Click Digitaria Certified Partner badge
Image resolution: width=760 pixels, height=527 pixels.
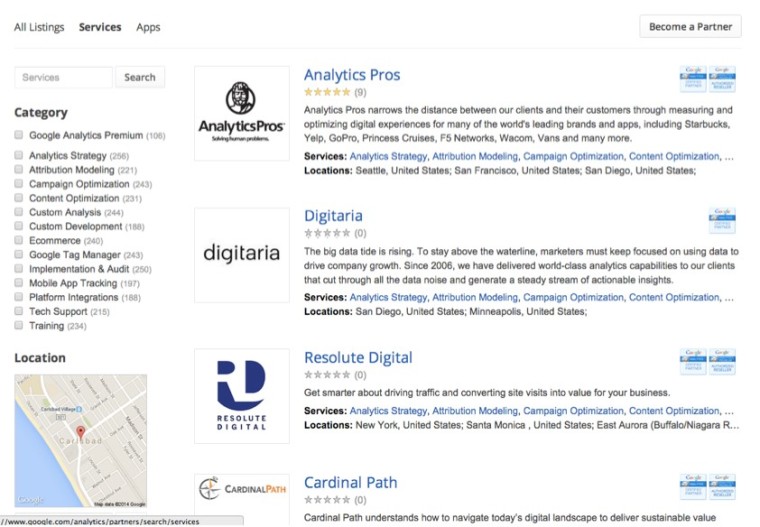click(x=722, y=221)
